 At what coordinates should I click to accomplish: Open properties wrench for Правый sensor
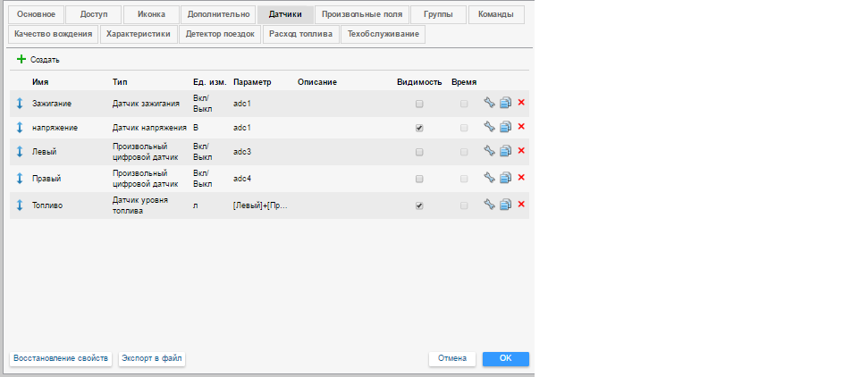(489, 178)
